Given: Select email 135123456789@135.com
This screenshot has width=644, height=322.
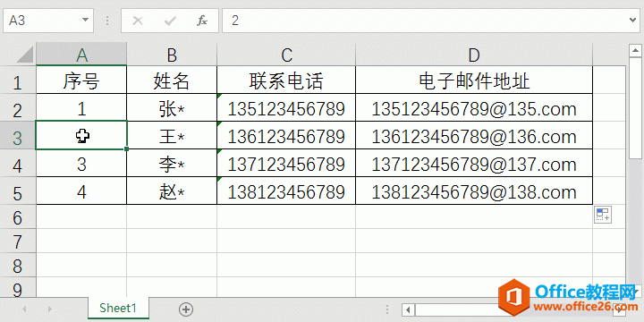Looking at the screenshot, I should click(x=474, y=108).
